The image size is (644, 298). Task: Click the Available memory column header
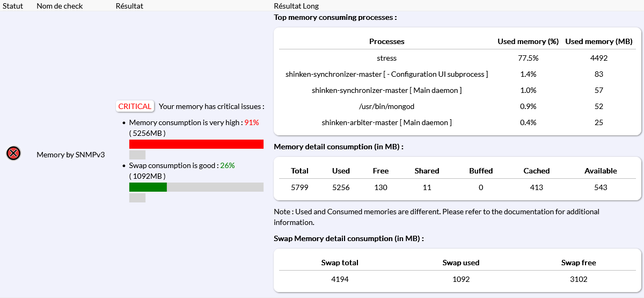[x=601, y=171]
